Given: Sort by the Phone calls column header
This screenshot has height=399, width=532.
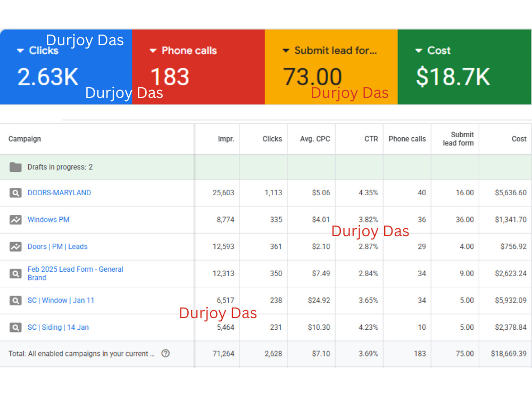Looking at the screenshot, I should click(407, 139).
